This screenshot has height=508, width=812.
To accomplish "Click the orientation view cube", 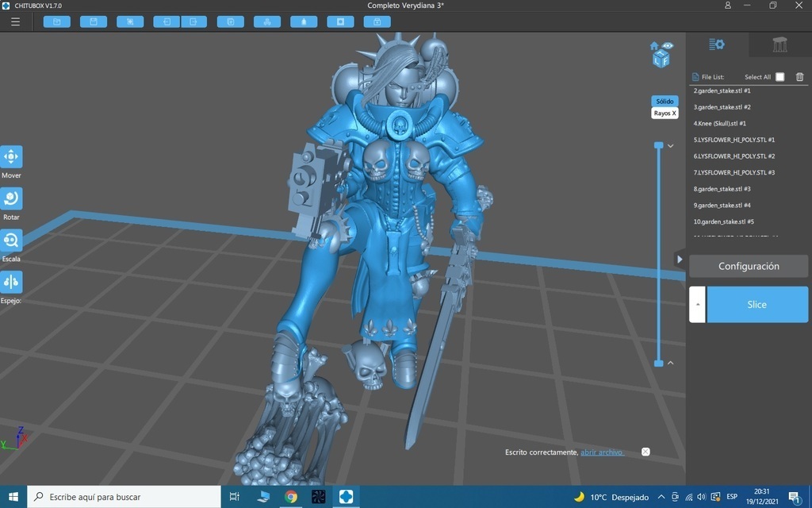I will (x=661, y=59).
